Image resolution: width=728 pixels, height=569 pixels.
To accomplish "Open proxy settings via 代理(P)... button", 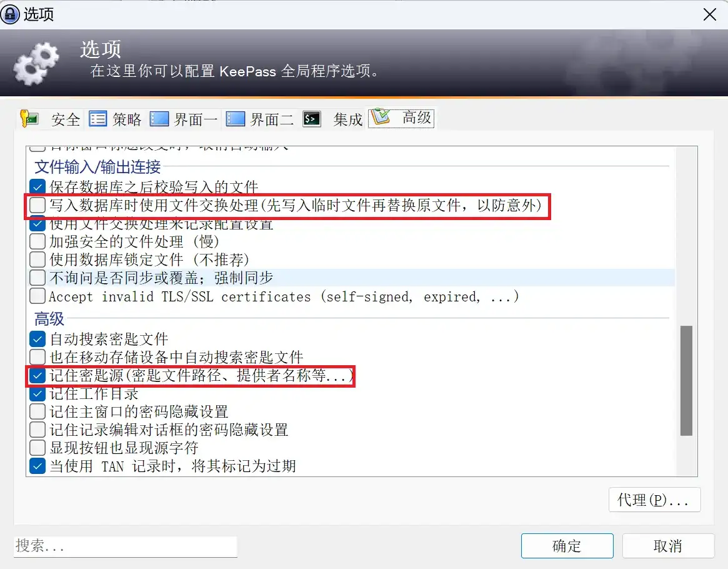I will click(654, 500).
